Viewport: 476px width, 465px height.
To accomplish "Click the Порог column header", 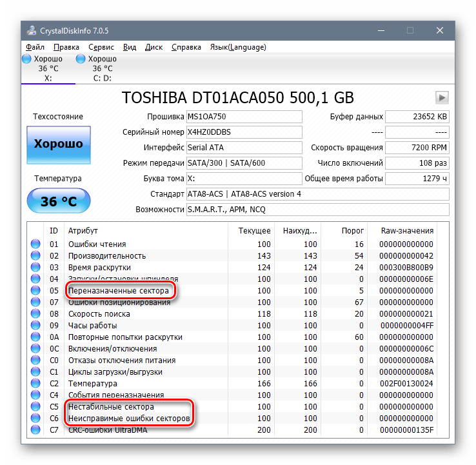I will point(344,231).
